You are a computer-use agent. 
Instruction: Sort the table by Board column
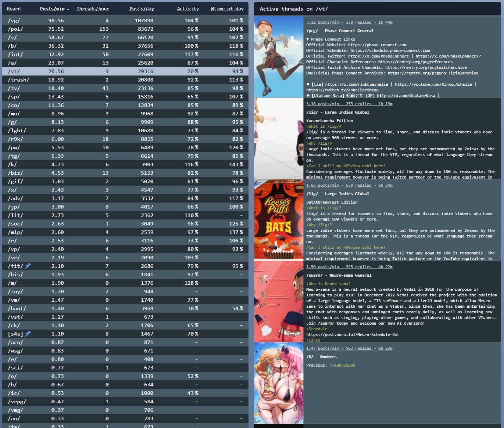click(14, 9)
